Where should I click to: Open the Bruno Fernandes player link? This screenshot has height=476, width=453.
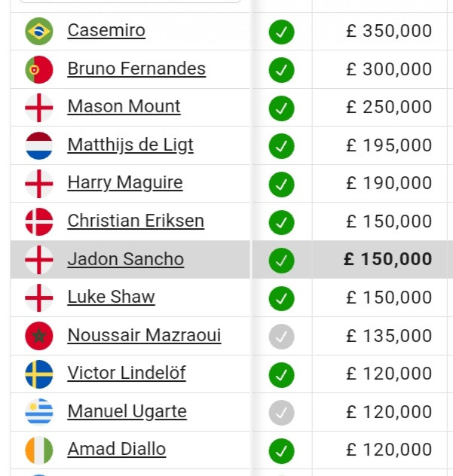tap(136, 69)
